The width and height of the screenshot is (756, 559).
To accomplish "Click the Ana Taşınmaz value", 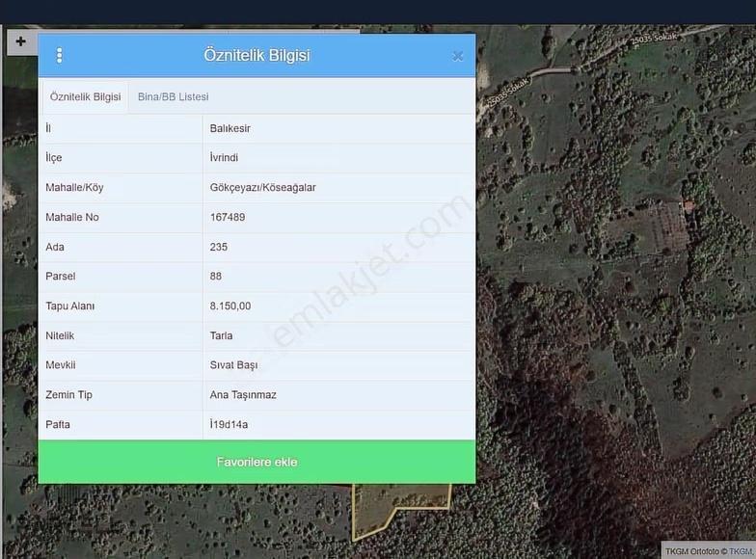I will (243, 395).
